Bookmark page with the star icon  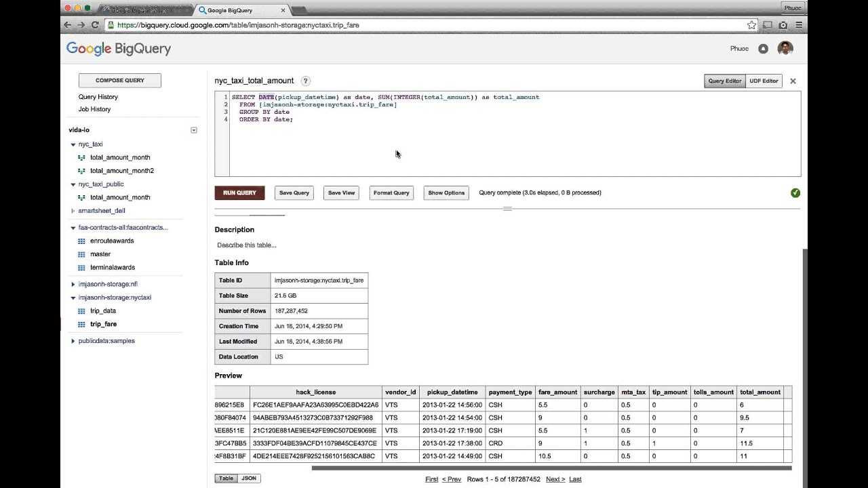(x=751, y=25)
